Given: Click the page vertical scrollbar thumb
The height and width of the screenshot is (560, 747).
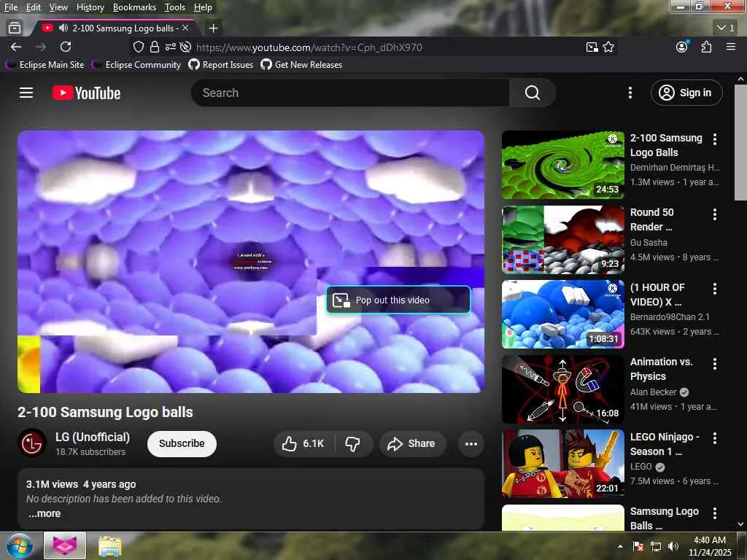Looking at the screenshot, I should pyautogui.click(x=740, y=142).
